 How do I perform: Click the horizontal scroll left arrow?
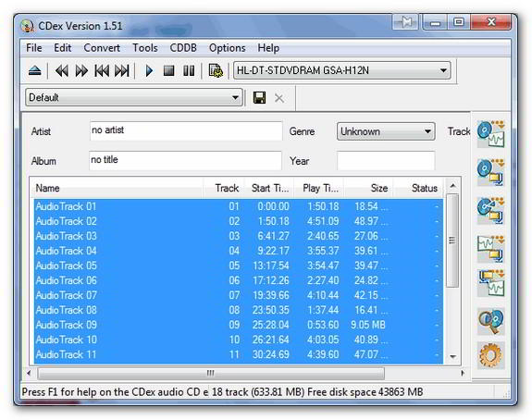(29, 373)
